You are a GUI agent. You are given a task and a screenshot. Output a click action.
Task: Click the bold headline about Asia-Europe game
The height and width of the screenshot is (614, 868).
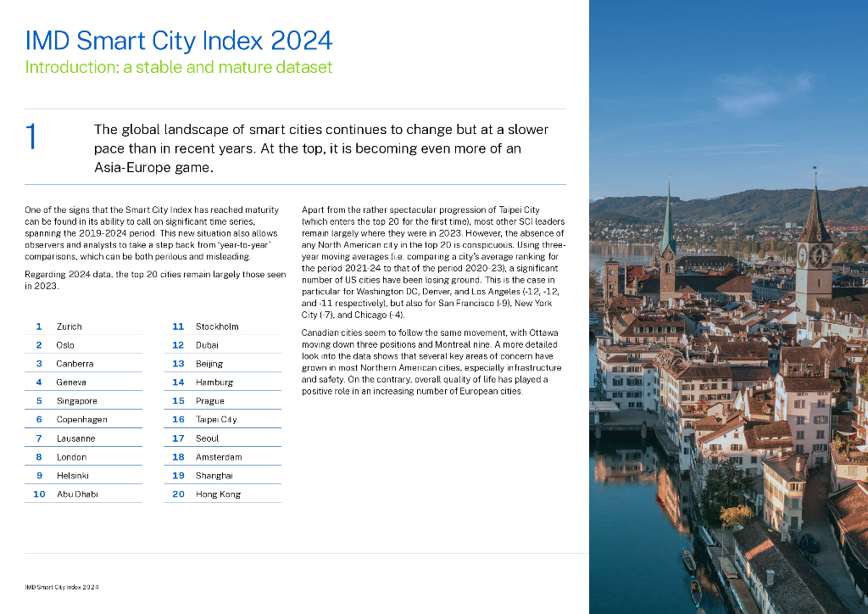click(x=321, y=148)
